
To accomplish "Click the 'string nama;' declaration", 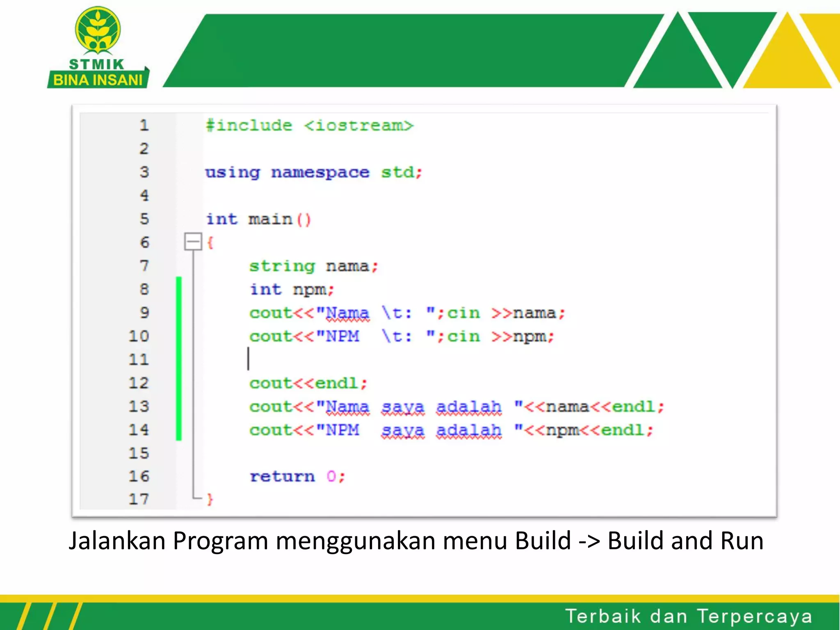I will (313, 266).
